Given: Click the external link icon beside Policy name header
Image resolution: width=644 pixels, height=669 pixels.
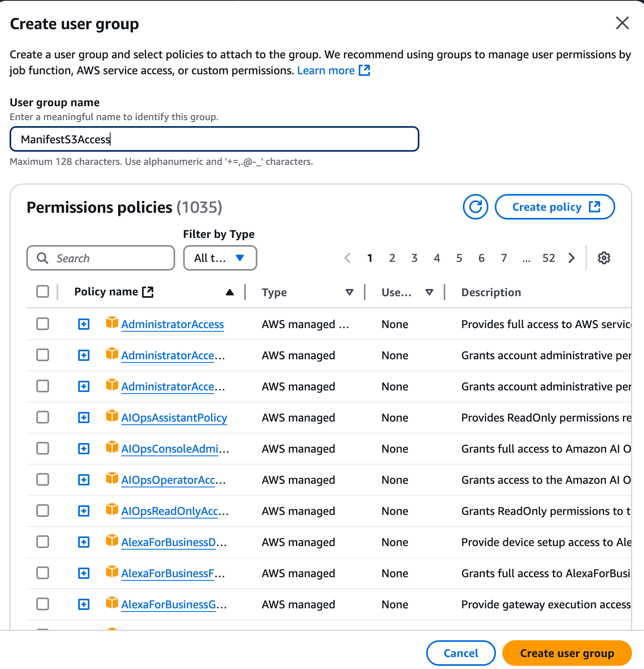Looking at the screenshot, I should tap(148, 291).
